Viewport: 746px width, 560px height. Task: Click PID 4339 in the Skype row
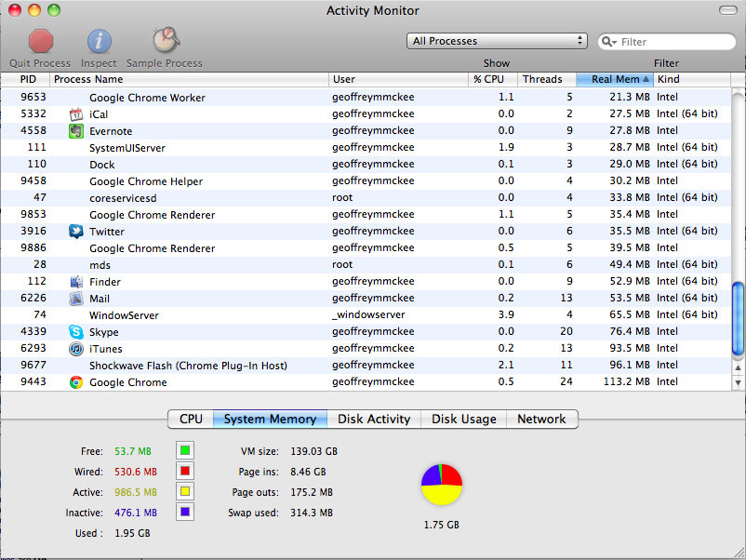(x=33, y=331)
